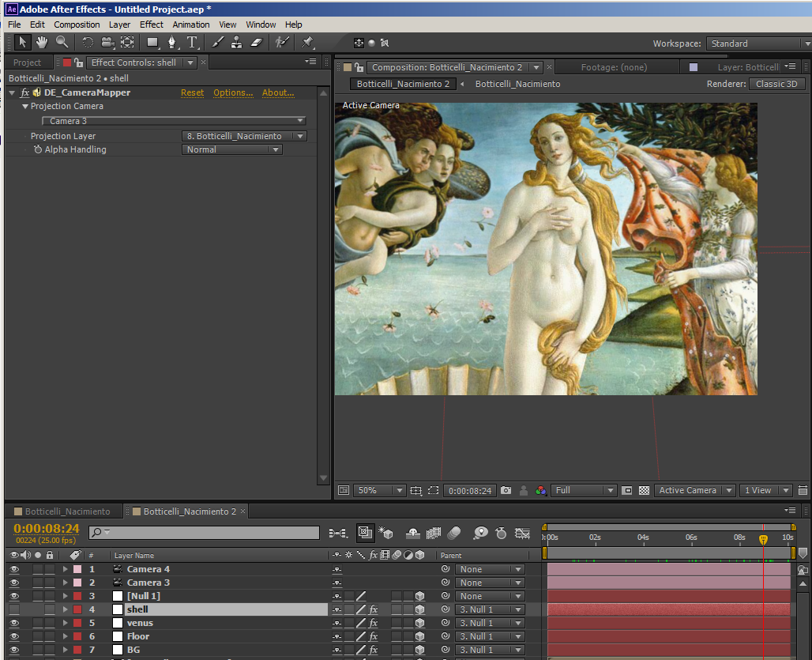Expand the Floor layer properties
Viewport: 812px width, 660px height.
66,636
